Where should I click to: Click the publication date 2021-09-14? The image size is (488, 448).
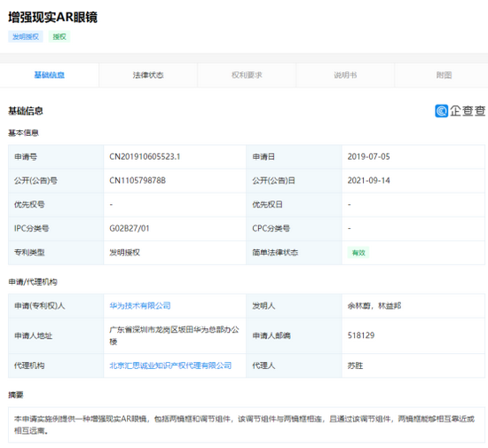[x=368, y=180]
